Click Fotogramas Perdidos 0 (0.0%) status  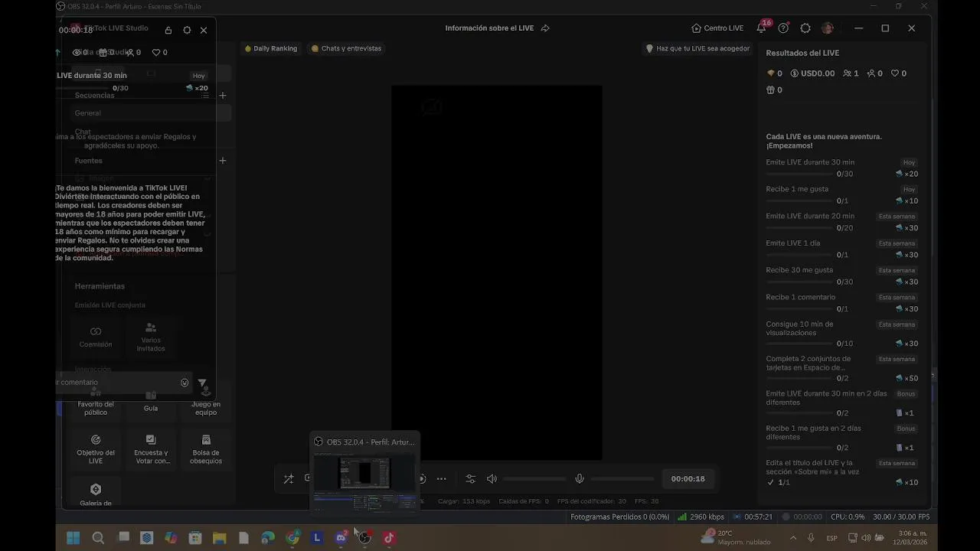(619, 517)
